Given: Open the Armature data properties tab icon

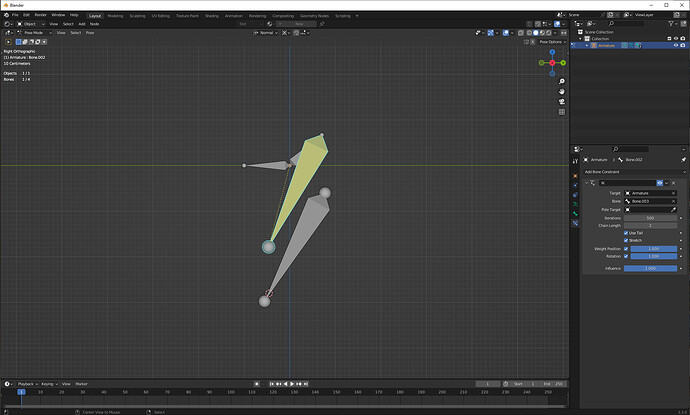Looking at the screenshot, I should (575, 204).
